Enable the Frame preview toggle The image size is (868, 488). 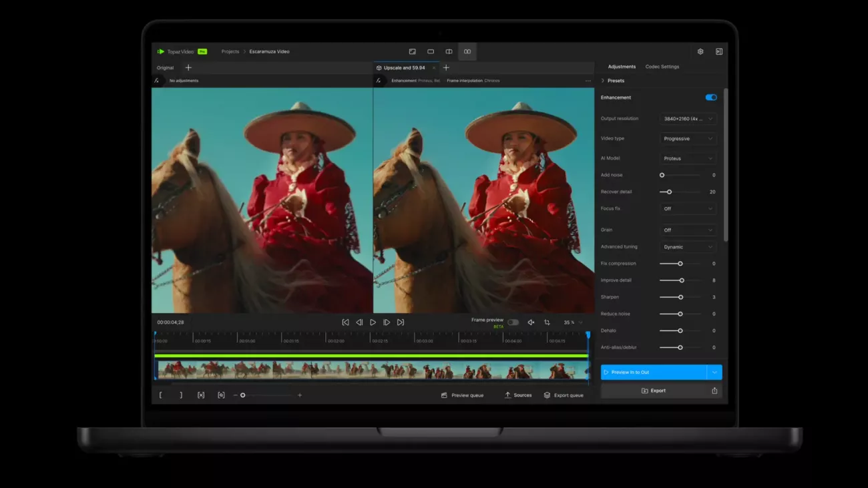pyautogui.click(x=513, y=322)
